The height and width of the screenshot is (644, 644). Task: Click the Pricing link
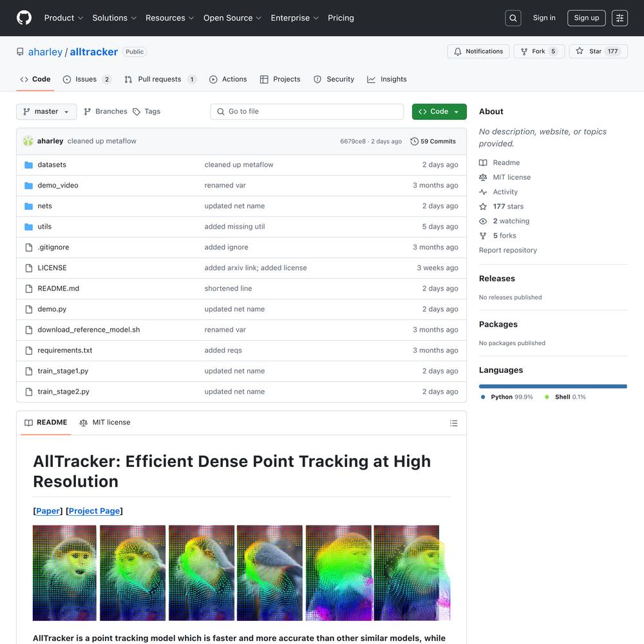pyautogui.click(x=341, y=17)
